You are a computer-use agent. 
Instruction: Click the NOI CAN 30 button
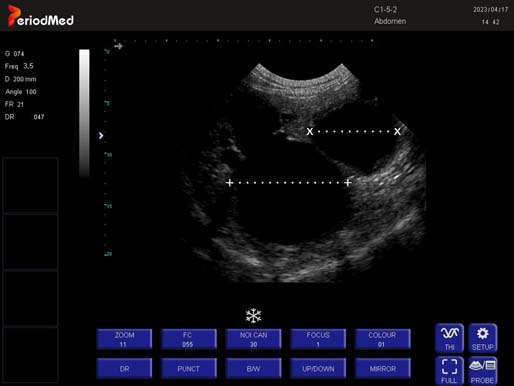point(253,339)
